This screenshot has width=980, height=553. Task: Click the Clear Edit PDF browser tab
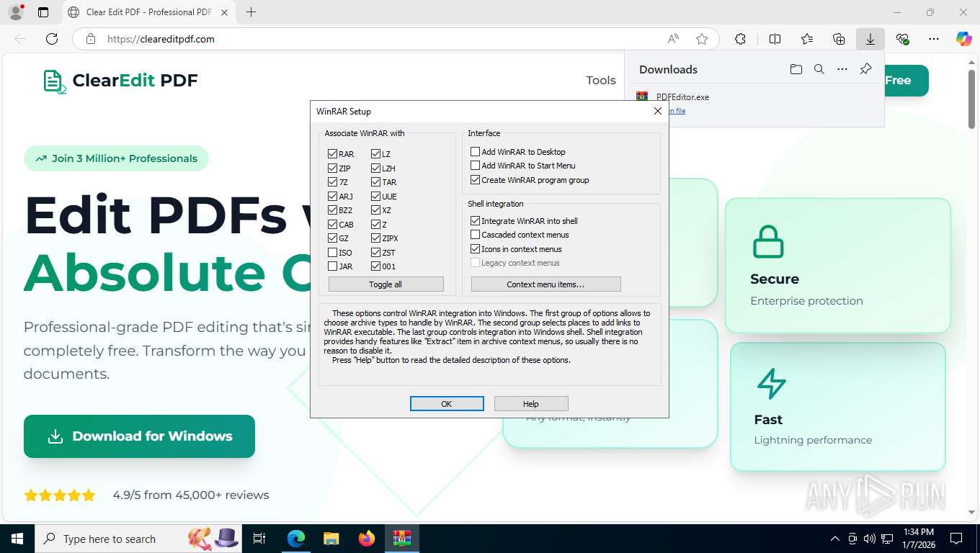[x=148, y=12]
